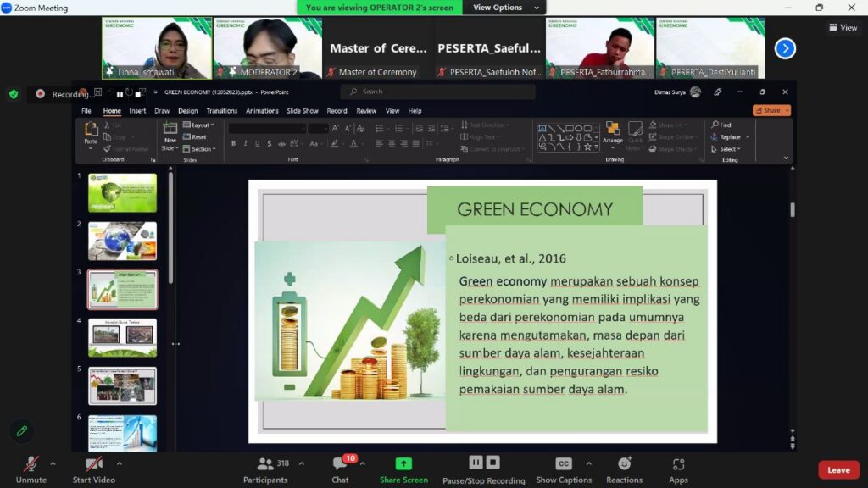This screenshot has height=488, width=868.
Task: Open the View menu at top right
Action: tap(843, 27)
